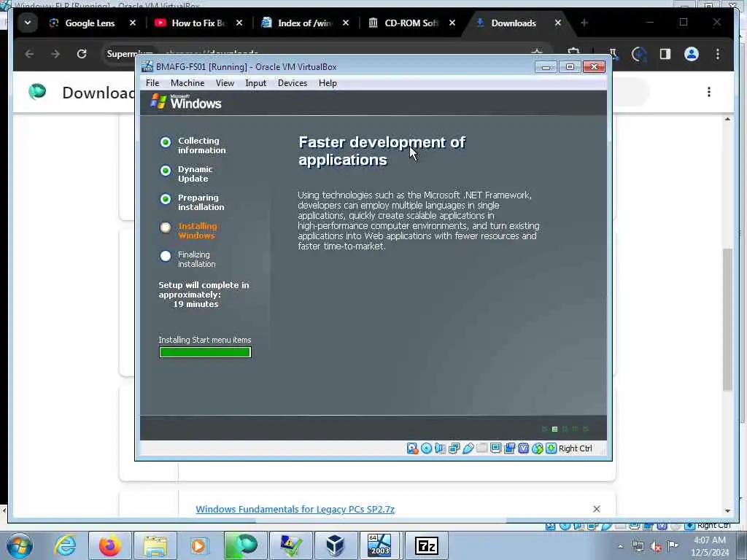
Task: Show hidden system tray icons
Action: coord(620,546)
